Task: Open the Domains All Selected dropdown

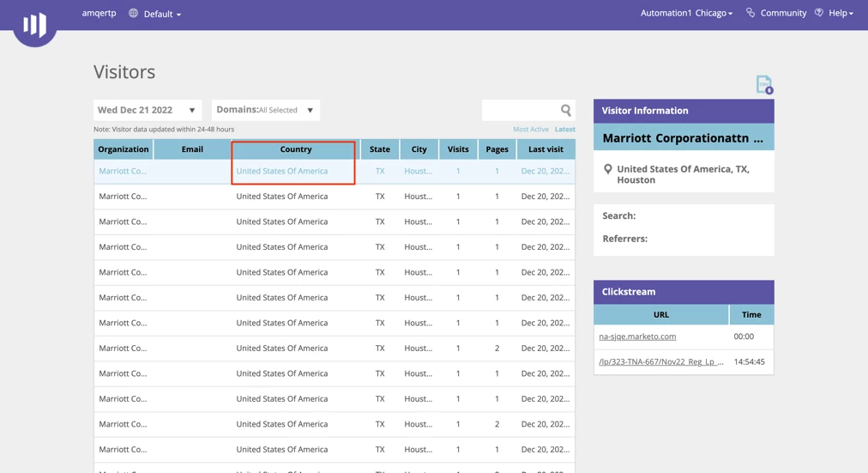Action: coord(266,110)
